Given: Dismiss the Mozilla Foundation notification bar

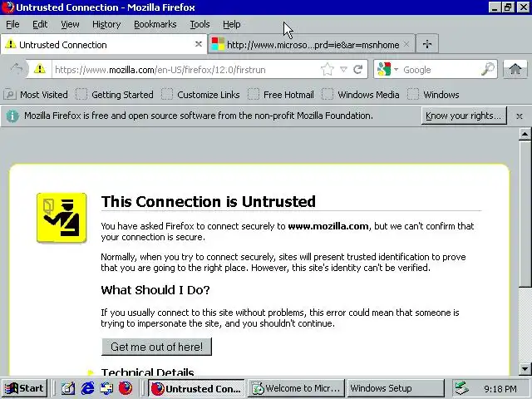Looking at the screenshot, I should [519, 116].
